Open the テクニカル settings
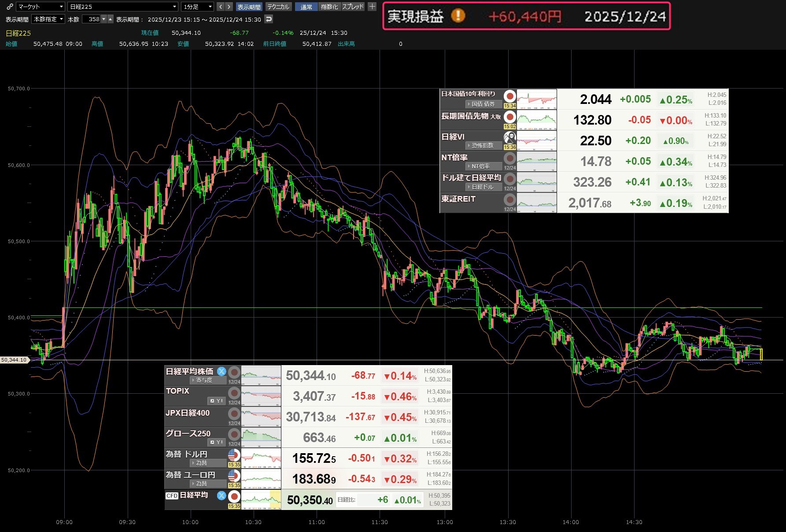 pos(278,7)
